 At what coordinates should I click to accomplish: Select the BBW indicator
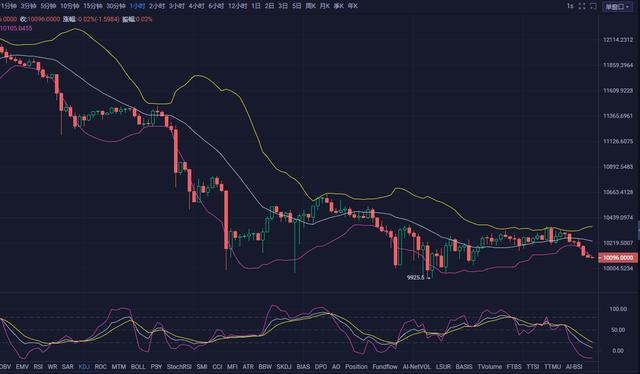click(265, 367)
